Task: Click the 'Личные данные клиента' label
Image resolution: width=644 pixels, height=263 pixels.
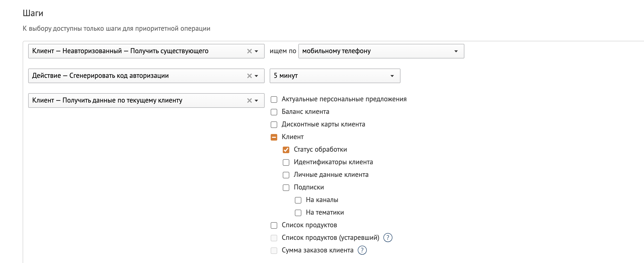Action: [331, 175]
